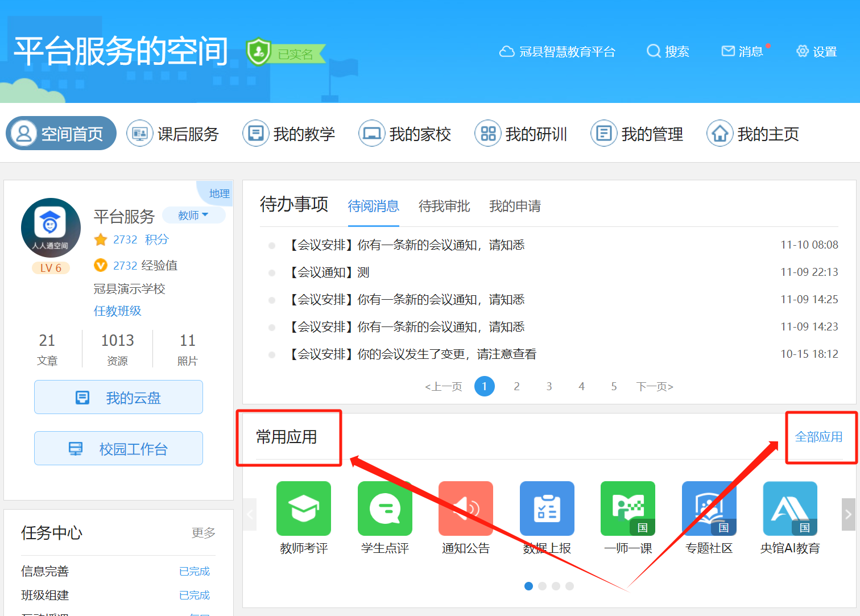
Task: Switch to the 我的申请 tab
Action: click(x=515, y=206)
